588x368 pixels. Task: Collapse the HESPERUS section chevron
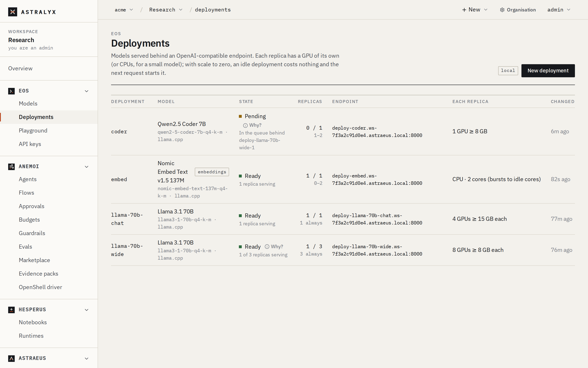[87, 310]
